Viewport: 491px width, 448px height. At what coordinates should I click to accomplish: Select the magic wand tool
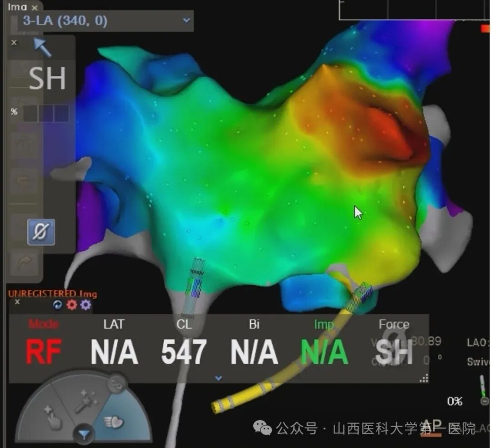coord(86,402)
